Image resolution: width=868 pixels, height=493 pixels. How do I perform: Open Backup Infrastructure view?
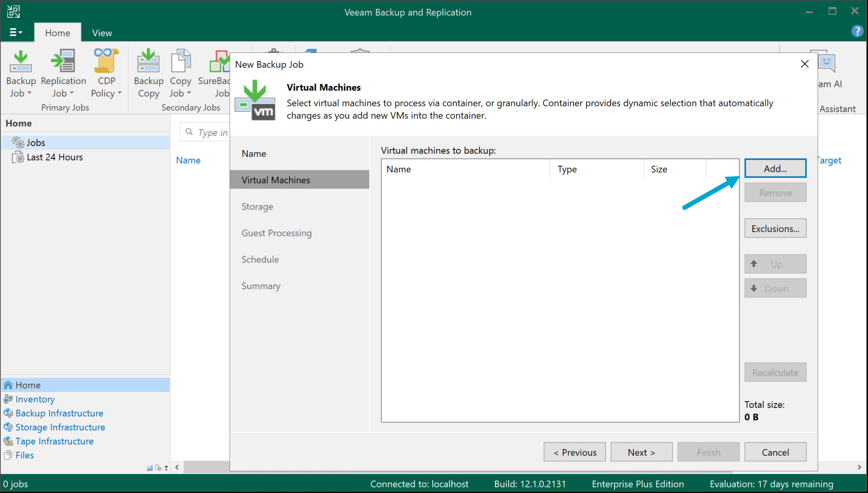pos(59,413)
